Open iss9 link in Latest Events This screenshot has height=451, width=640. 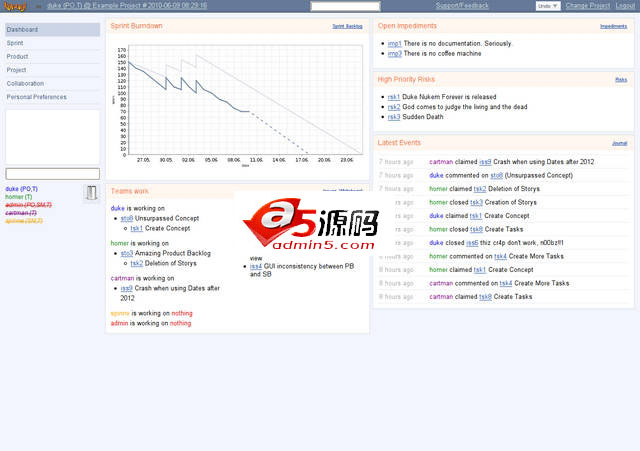pos(485,162)
